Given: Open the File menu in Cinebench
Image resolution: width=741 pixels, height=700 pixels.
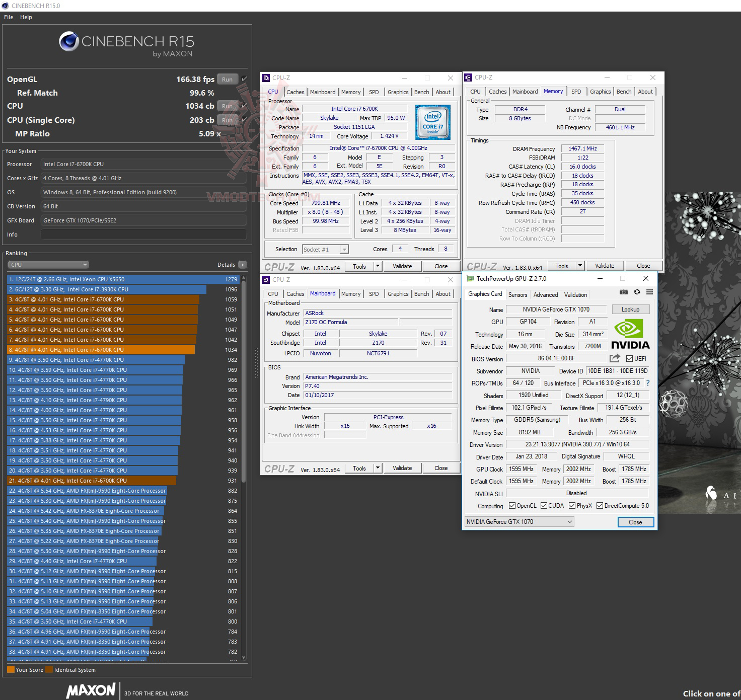Looking at the screenshot, I should coord(9,17).
